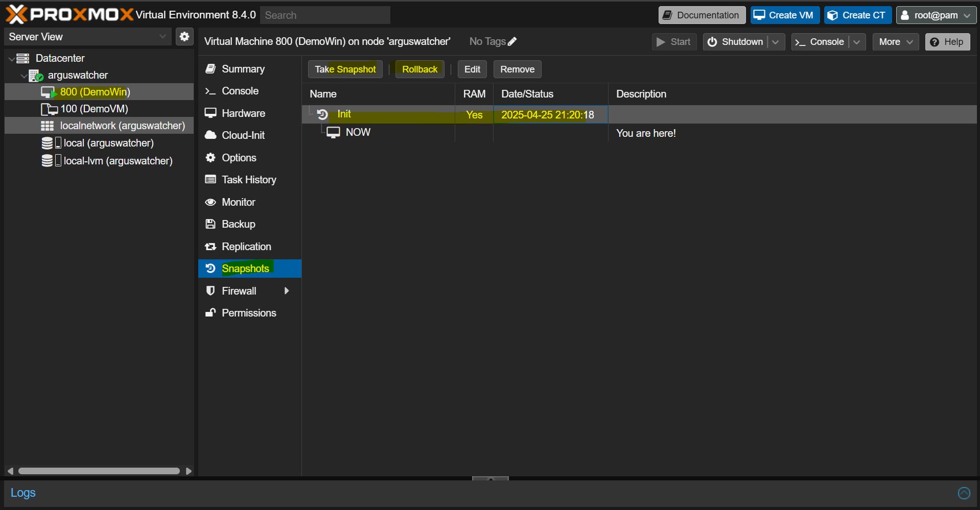The height and width of the screenshot is (510, 980).
Task: Expand the Firewall submenu arrow
Action: [x=287, y=291]
